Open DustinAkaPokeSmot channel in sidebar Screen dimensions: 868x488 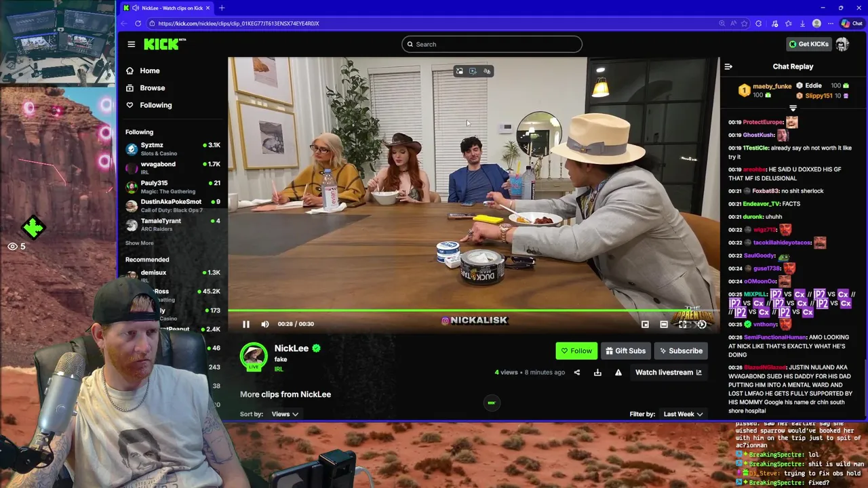click(173, 205)
